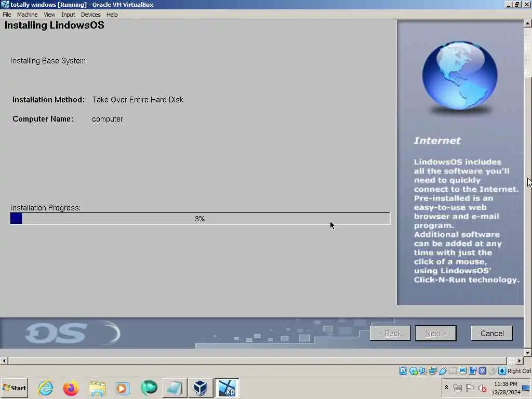Open the Machine menu
This screenshot has height=399, width=532.
pyautogui.click(x=27, y=15)
